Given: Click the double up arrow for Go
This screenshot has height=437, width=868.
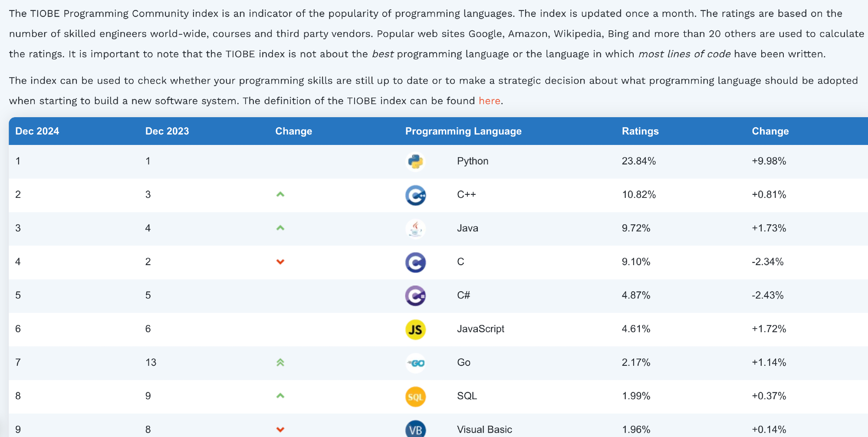Looking at the screenshot, I should pos(280,362).
